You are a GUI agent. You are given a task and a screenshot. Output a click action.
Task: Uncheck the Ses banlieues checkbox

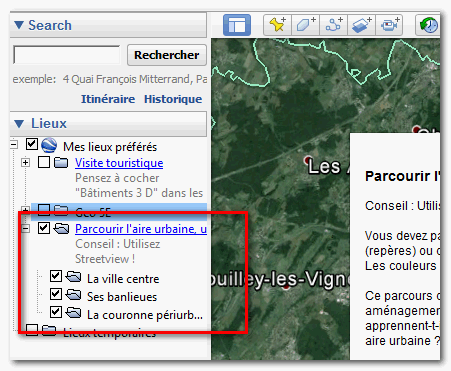56,294
